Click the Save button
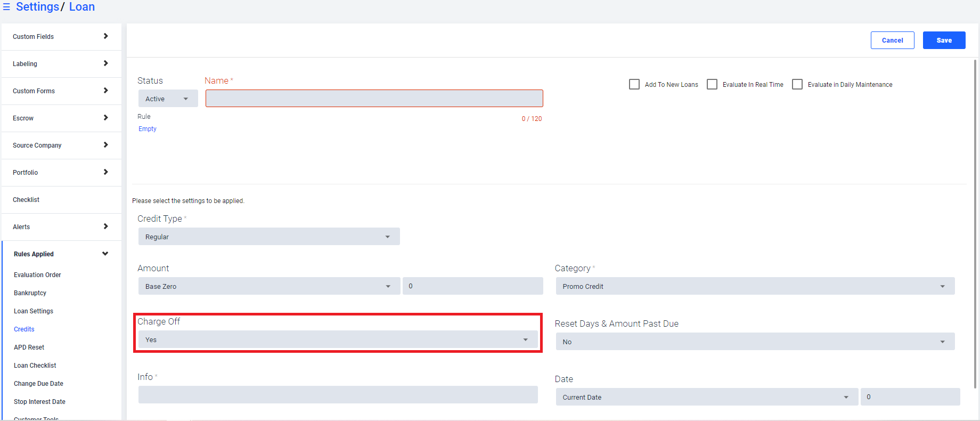980x421 pixels. (x=944, y=41)
